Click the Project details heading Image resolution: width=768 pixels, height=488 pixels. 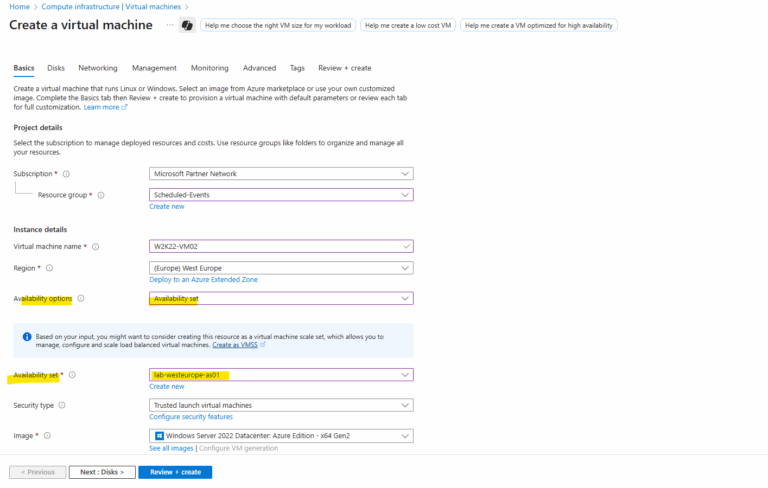(x=38, y=128)
